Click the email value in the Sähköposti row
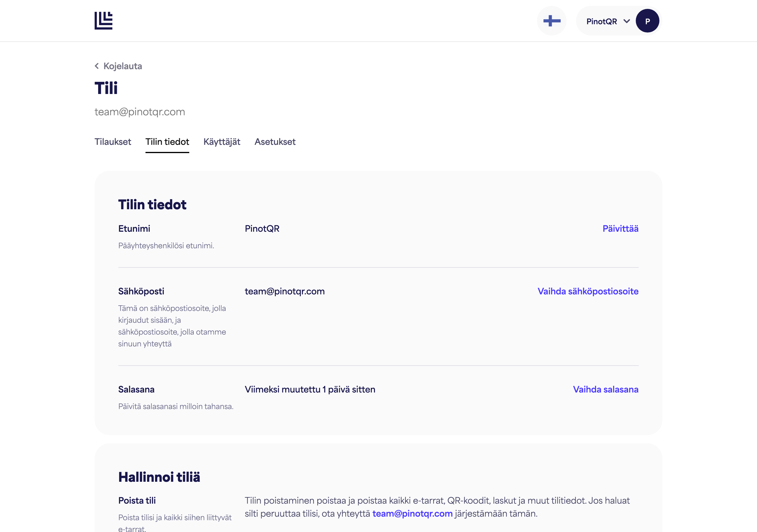 pos(284,291)
